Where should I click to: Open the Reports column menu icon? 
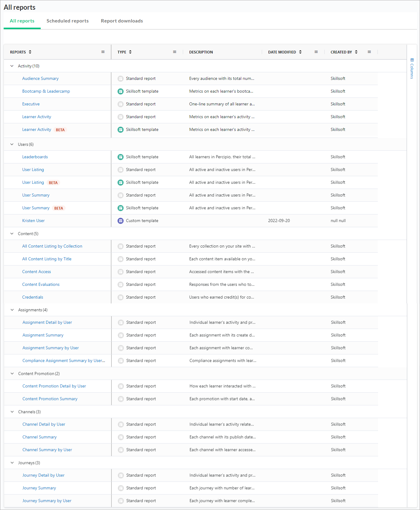pos(103,52)
